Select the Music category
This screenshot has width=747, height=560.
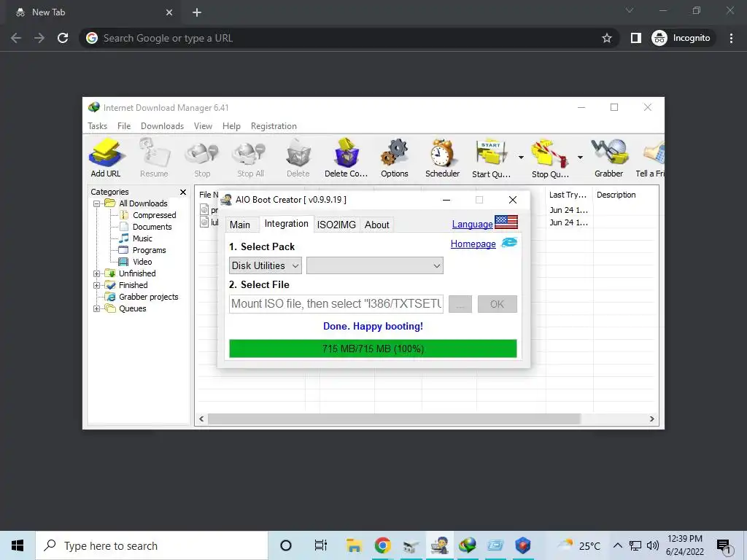point(142,238)
